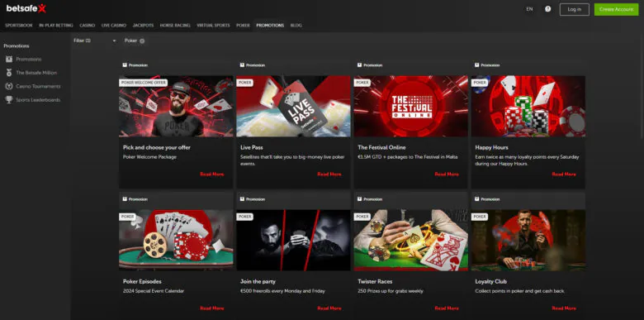Screen dimensions: 644x320
Task: Click the 'Pick and choose your offer' title
Action: tap(157, 147)
